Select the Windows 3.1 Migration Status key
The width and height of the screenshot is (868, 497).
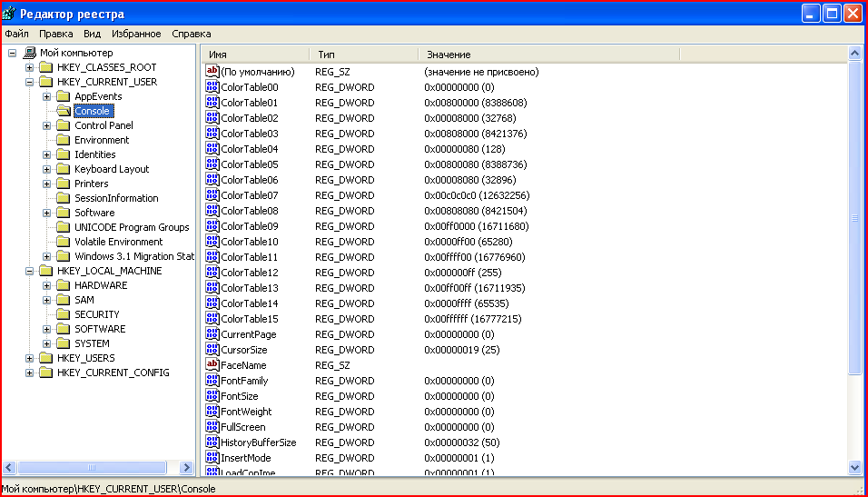point(134,256)
